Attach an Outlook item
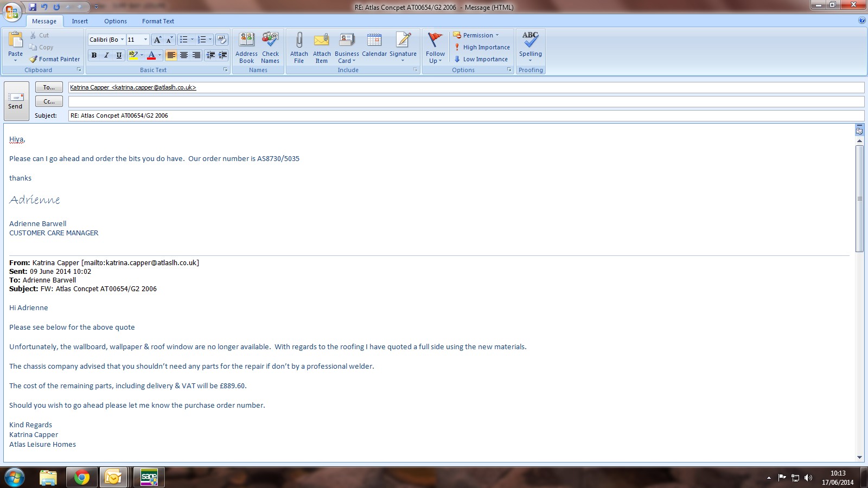The image size is (868, 488). [322, 48]
